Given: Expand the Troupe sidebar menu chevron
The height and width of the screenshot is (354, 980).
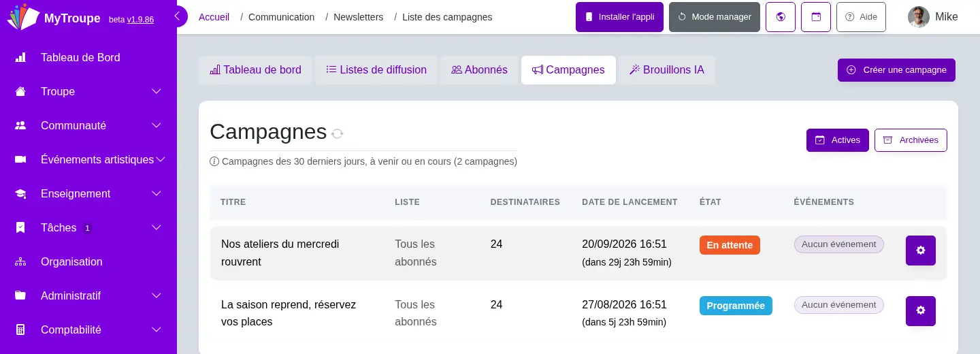Looking at the screenshot, I should (156, 92).
